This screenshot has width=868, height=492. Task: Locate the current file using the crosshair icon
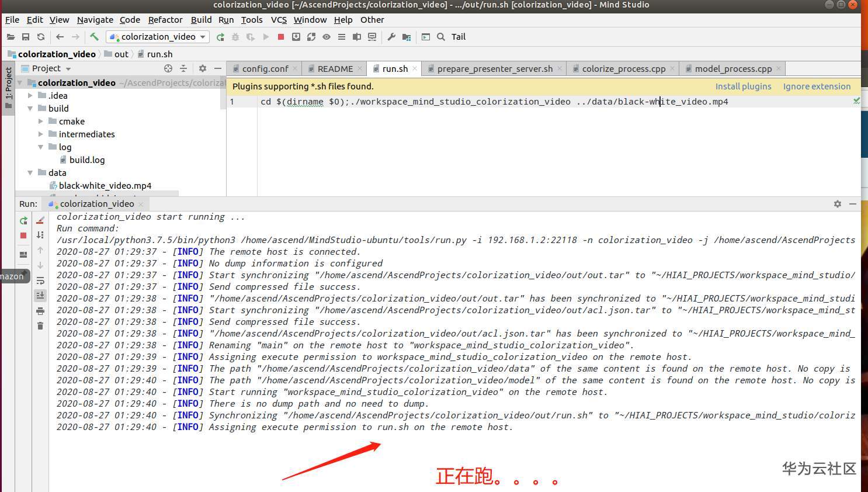168,68
